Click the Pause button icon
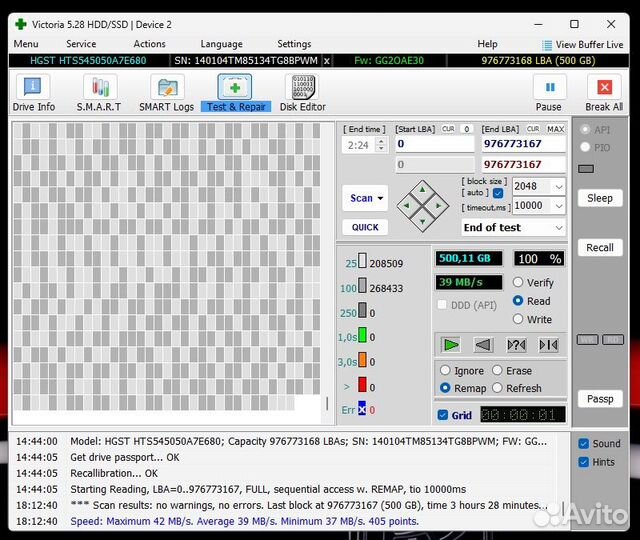Screen dimensions: 640x540 click(548, 89)
